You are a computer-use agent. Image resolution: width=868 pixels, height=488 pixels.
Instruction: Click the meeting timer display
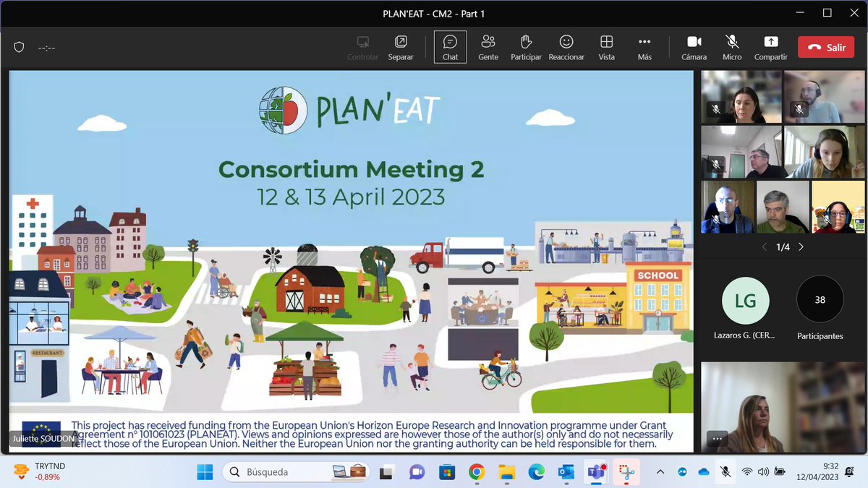point(47,48)
